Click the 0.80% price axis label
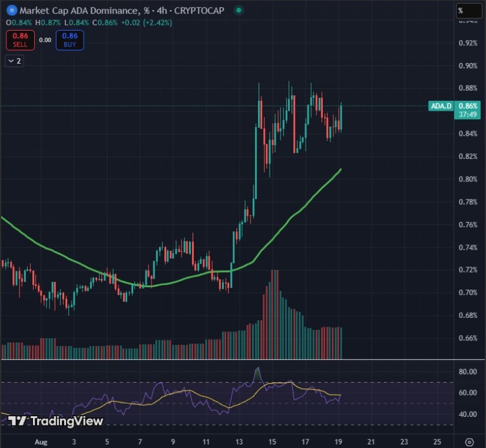 point(468,179)
